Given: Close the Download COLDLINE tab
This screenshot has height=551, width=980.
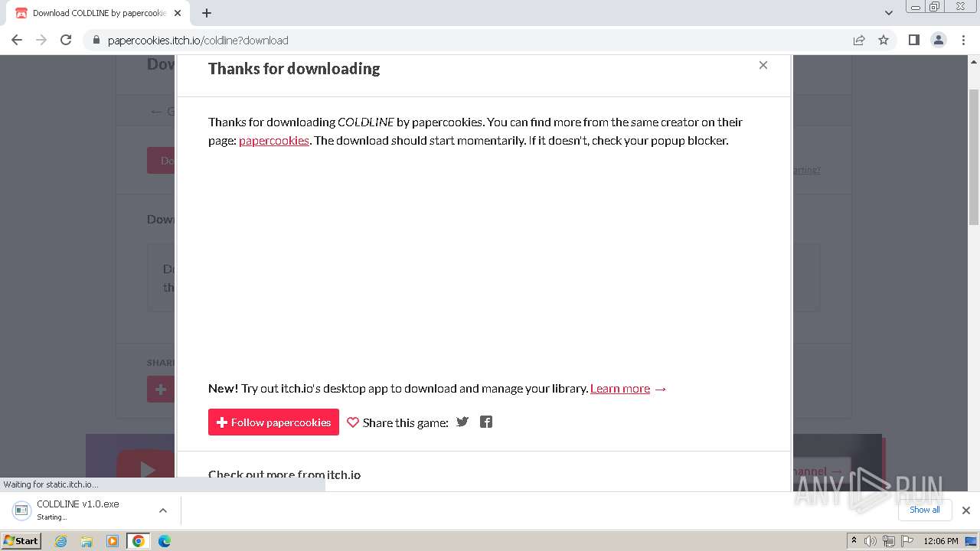Looking at the screenshot, I should (178, 13).
